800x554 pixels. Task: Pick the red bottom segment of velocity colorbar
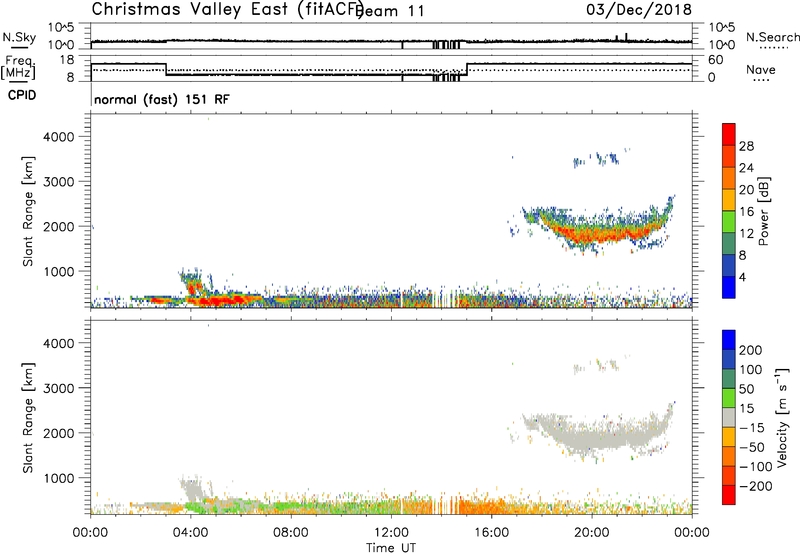tap(729, 495)
